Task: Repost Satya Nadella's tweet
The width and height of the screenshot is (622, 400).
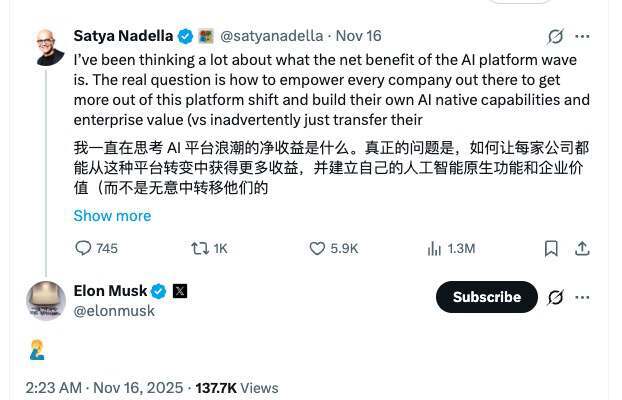Action: [x=199, y=248]
